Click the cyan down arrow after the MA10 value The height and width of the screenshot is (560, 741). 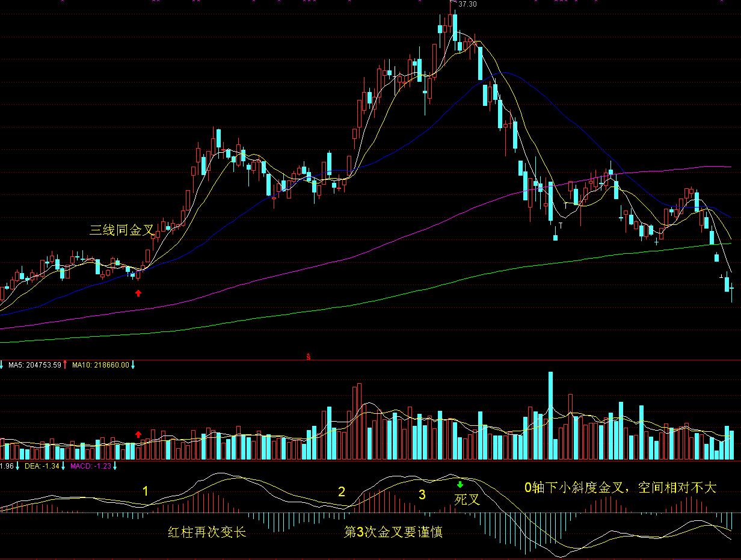pos(133,365)
